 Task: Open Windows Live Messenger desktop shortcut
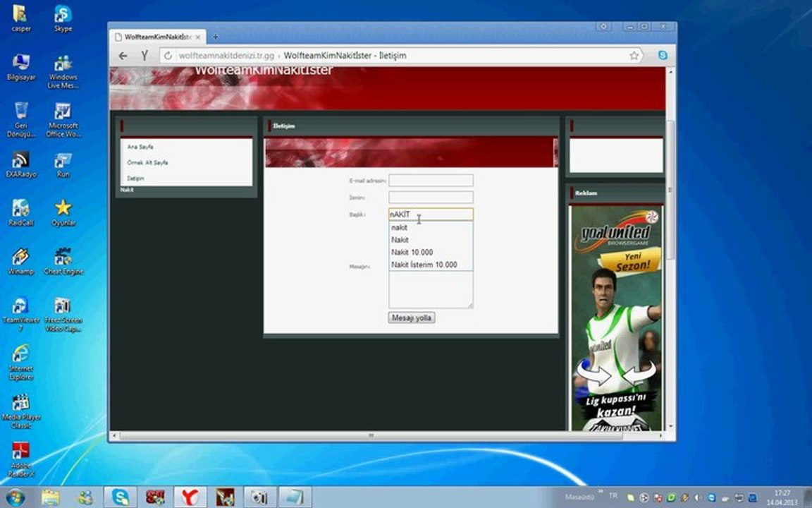click(x=63, y=71)
